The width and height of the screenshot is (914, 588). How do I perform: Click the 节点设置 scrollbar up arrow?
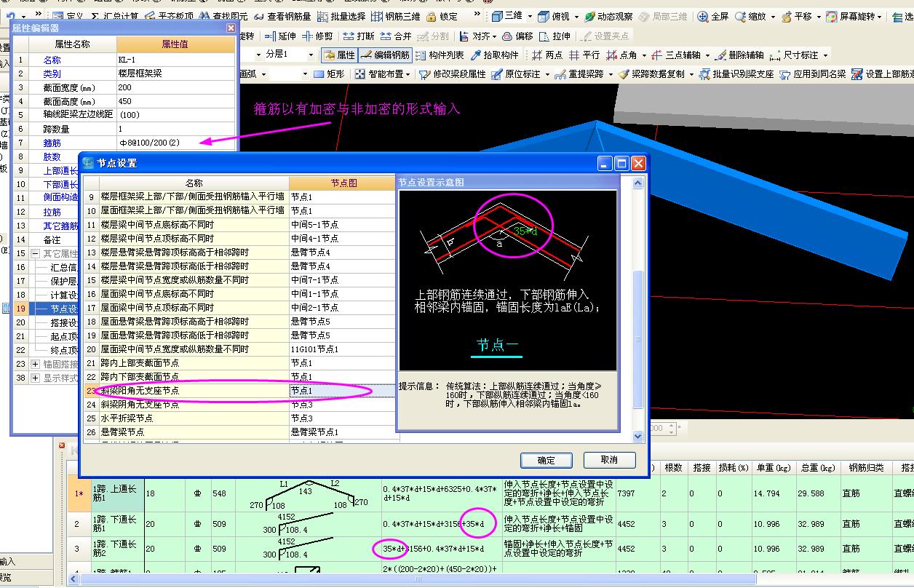[x=638, y=183]
